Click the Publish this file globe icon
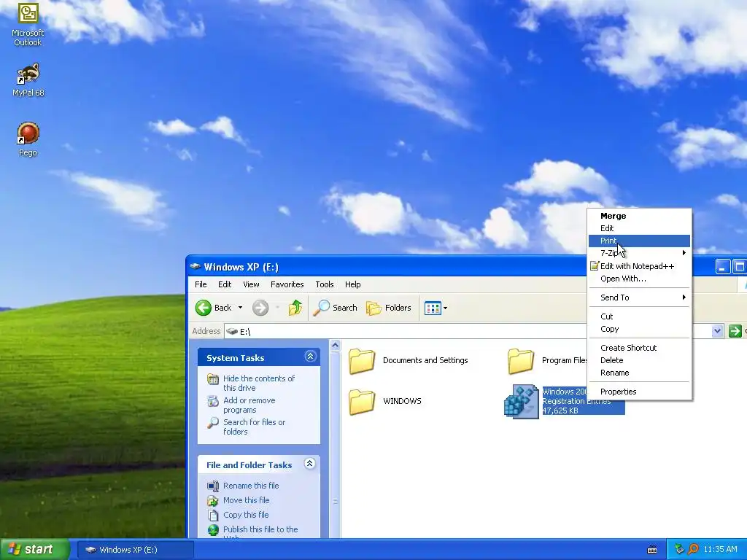The width and height of the screenshot is (747, 560). click(213, 529)
